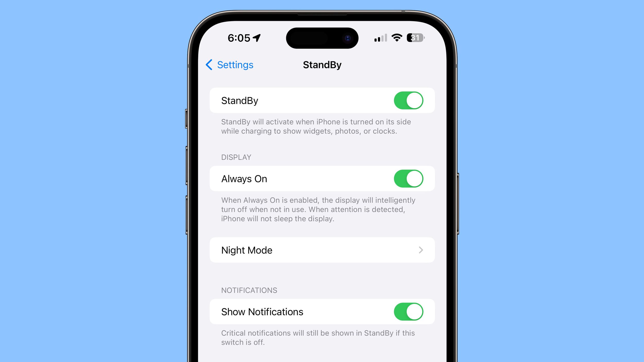644x362 pixels.
Task: Open Night Mode configuration options
Action: coord(321,250)
